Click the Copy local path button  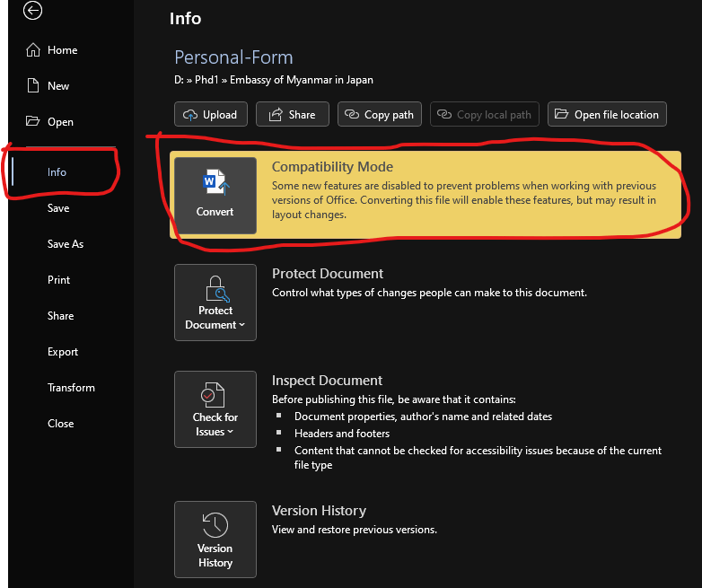(x=485, y=115)
